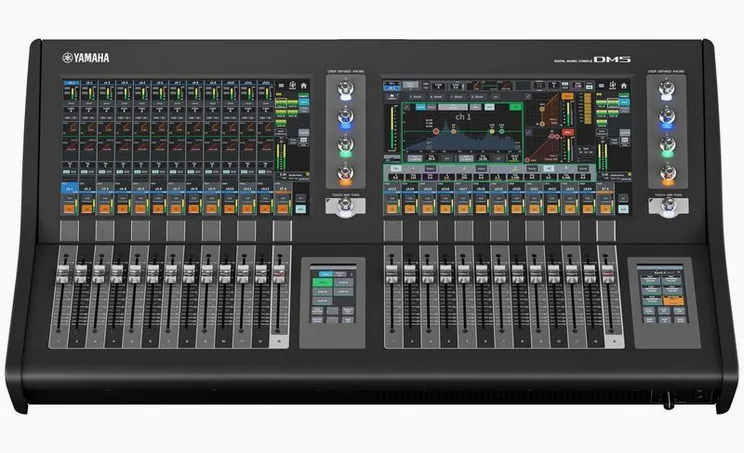This screenshot has width=744, height=453.
Task: Select the orange EQ band handle on ch 1 graph
Action: 453,131
